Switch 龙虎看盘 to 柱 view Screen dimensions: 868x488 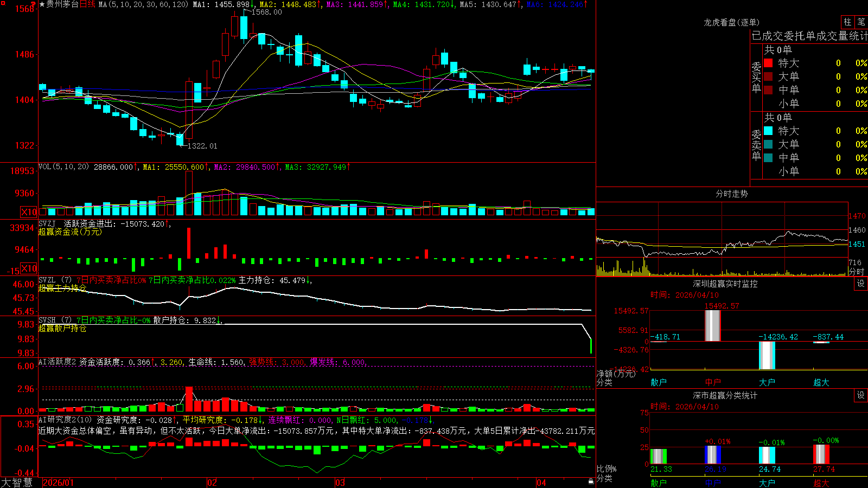pos(847,22)
